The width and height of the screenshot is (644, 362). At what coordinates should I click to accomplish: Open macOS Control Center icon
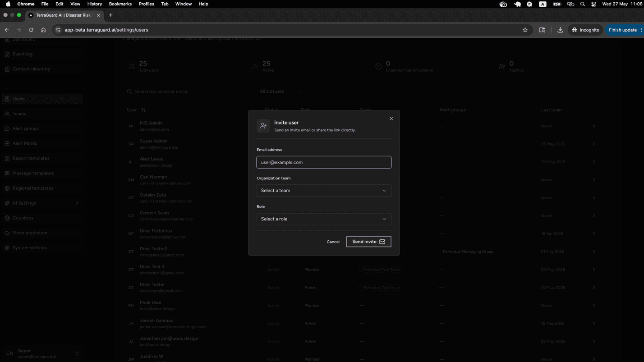coord(593,4)
